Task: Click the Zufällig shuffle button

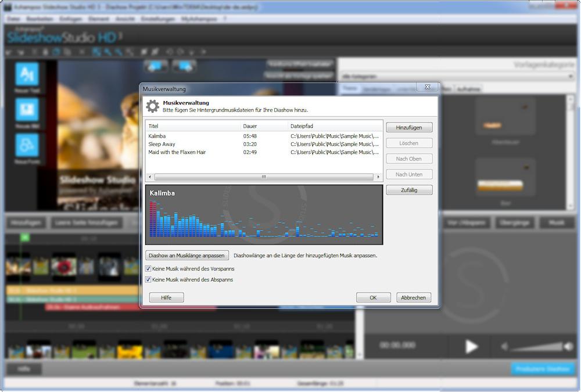Action: [409, 190]
